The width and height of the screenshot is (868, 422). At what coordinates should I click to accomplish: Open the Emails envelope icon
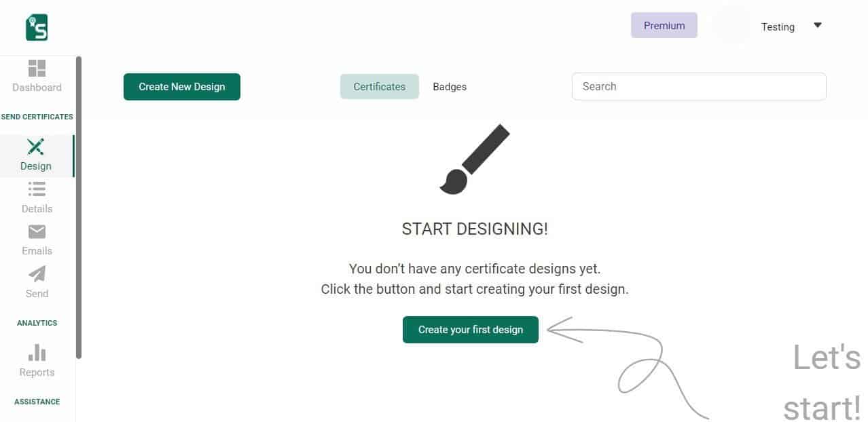37,231
